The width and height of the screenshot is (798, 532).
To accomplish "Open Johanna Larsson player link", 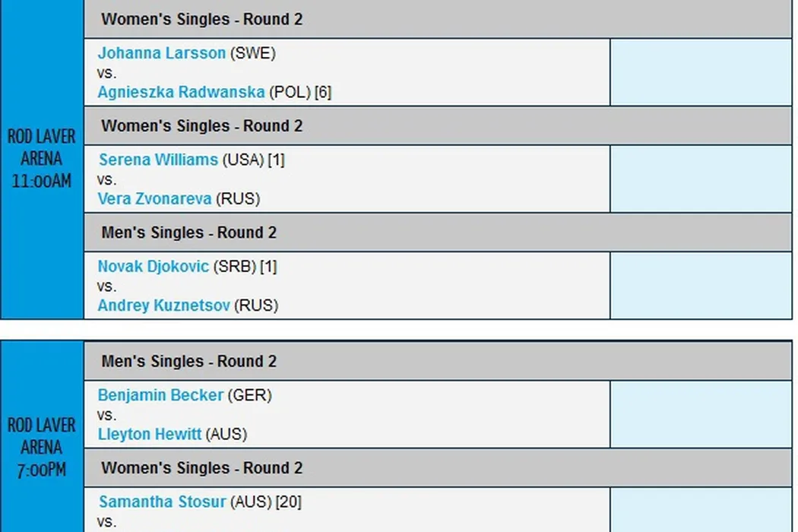I will point(161,53).
